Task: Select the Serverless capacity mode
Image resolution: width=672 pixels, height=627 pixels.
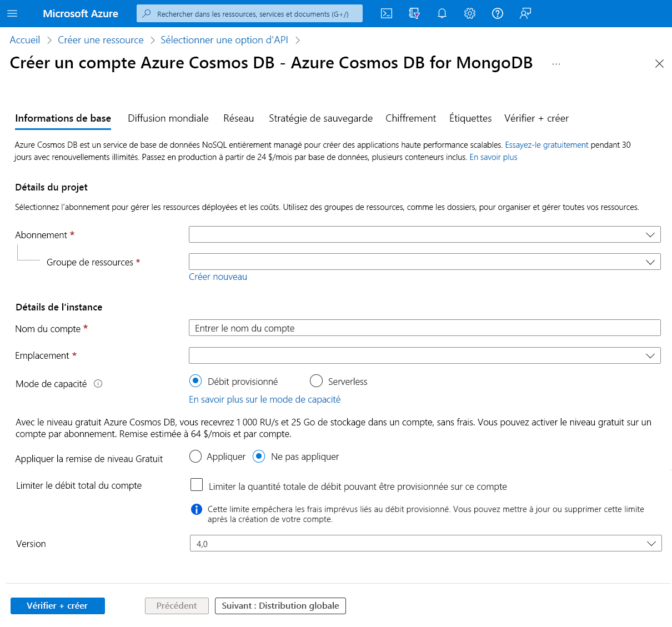Action: (316, 381)
